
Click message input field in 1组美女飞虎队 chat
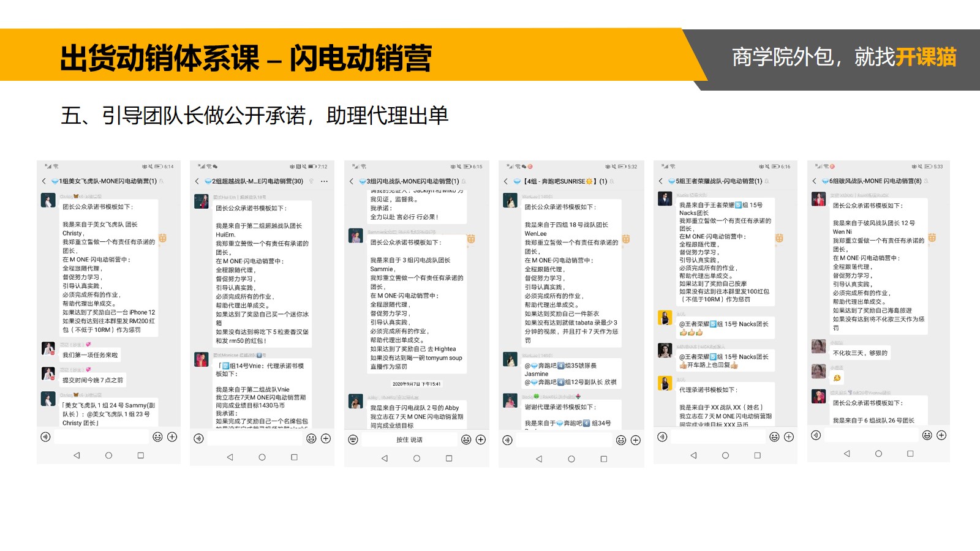coord(101,437)
